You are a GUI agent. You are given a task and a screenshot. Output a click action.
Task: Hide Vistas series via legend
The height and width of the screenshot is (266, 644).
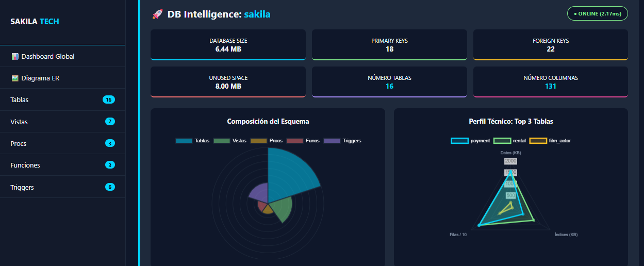point(229,141)
